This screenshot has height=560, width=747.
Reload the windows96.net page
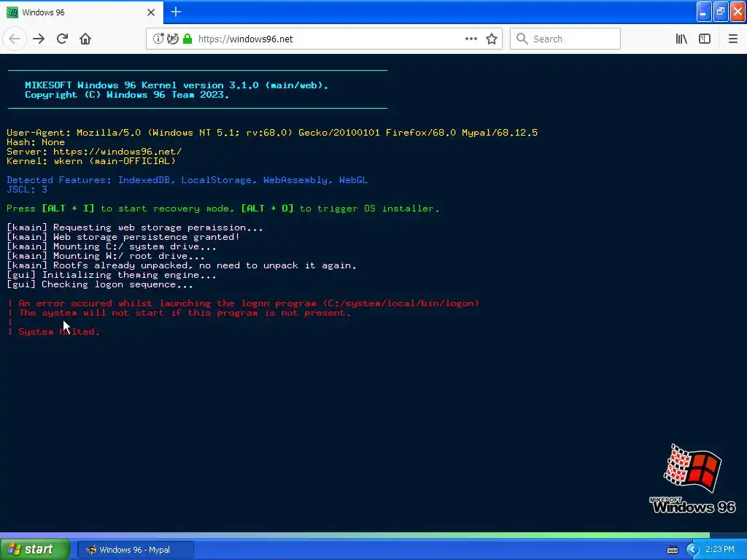coord(62,39)
